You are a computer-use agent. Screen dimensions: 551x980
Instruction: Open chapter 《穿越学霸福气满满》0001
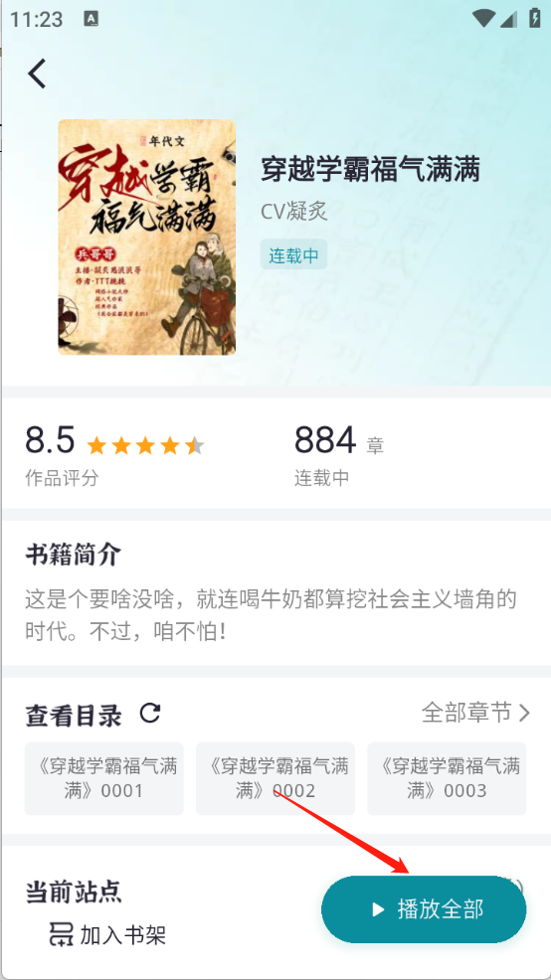tap(104, 779)
